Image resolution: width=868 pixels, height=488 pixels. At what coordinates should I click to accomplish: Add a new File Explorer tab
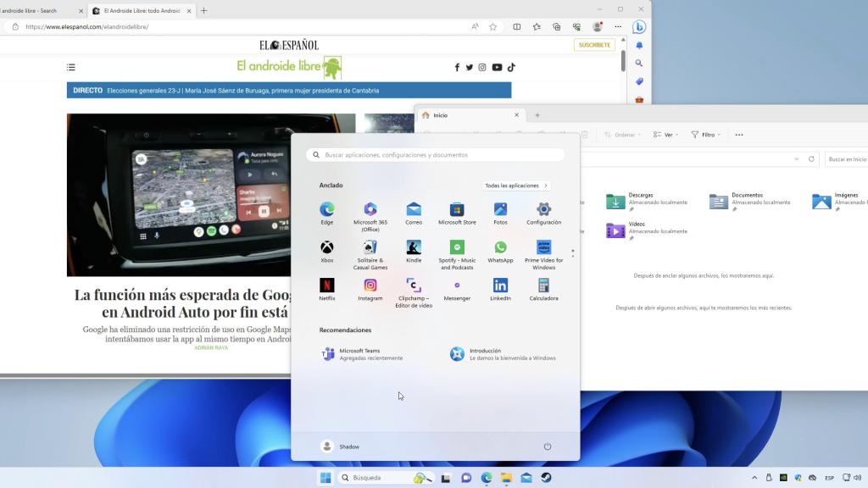pos(537,115)
